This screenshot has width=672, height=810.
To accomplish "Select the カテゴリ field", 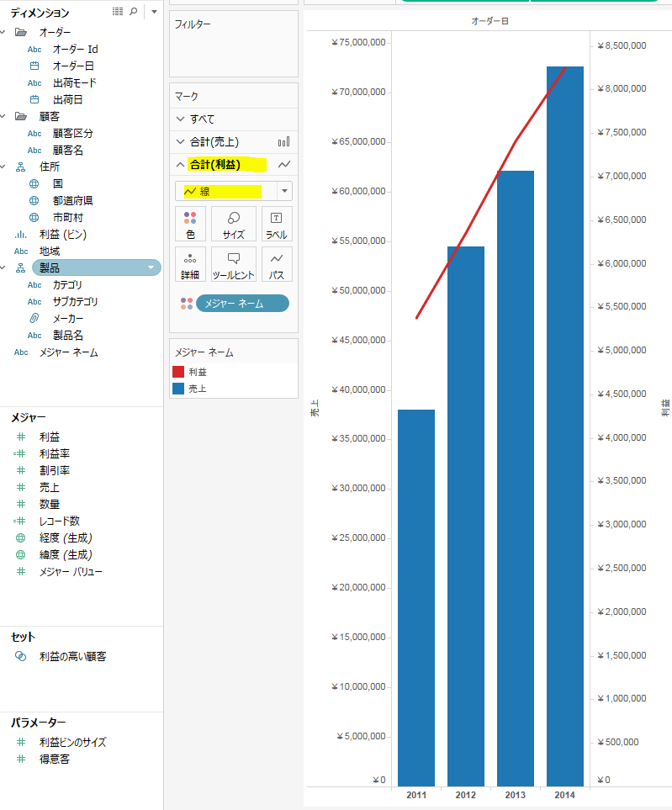I will pos(67,284).
